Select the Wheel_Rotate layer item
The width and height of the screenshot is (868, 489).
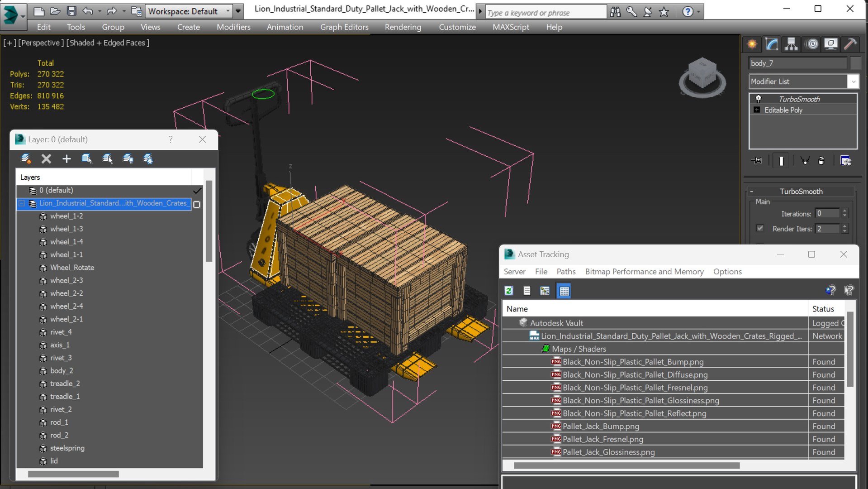tap(72, 268)
